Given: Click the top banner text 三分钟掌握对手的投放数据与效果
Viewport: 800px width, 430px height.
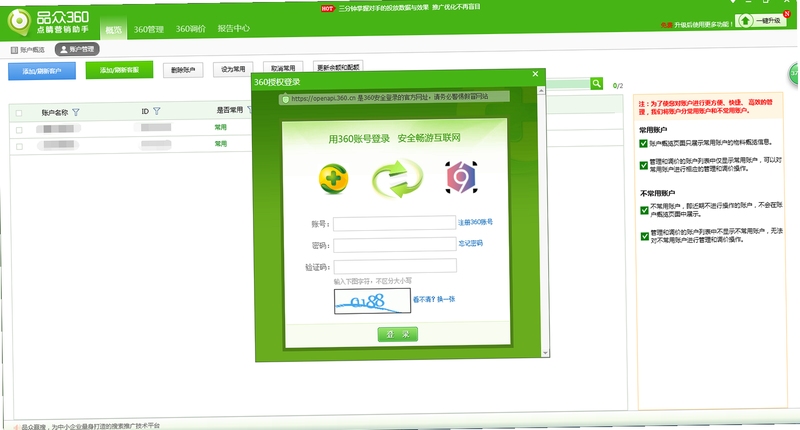Looking at the screenshot, I should pyautogui.click(x=384, y=8).
